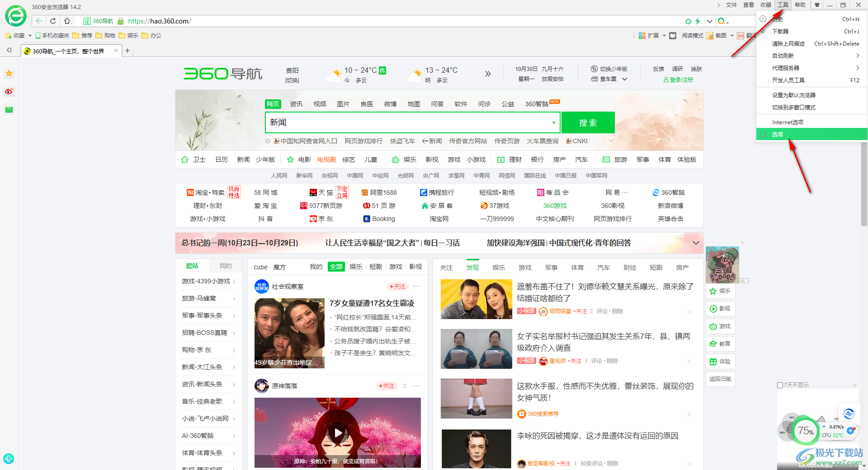Open Internet选项 menu entry
The image size is (868, 470).
click(812, 122)
